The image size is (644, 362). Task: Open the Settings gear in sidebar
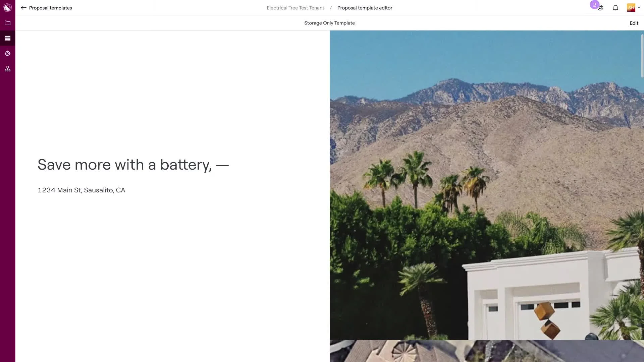click(x=7, y=53)
